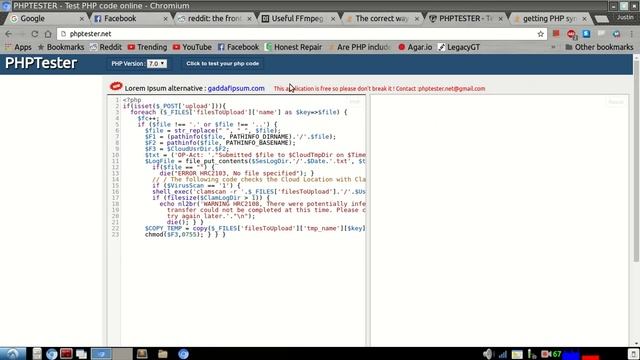Screen dimensions: 640x360
Task: Open the Trending bookmark
Action: [x=147, y=47]
